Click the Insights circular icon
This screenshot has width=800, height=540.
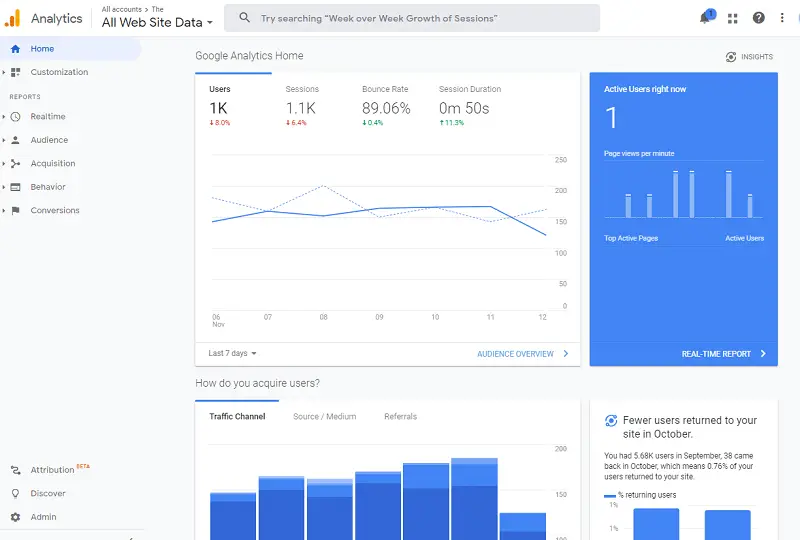point(731,57)
